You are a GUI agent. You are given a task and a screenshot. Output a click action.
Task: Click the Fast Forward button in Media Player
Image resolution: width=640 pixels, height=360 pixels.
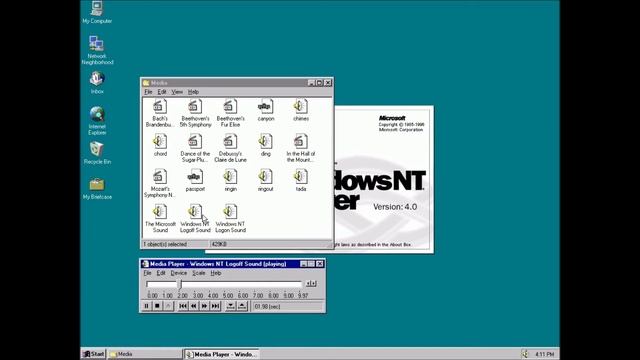(x=204, y=306)
